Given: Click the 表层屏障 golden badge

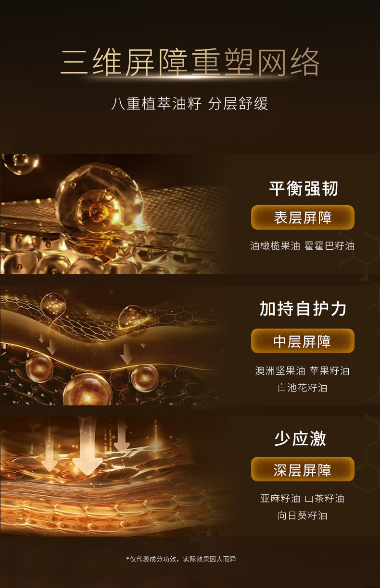Looking at the screenshot, I should tap(303, 217).
